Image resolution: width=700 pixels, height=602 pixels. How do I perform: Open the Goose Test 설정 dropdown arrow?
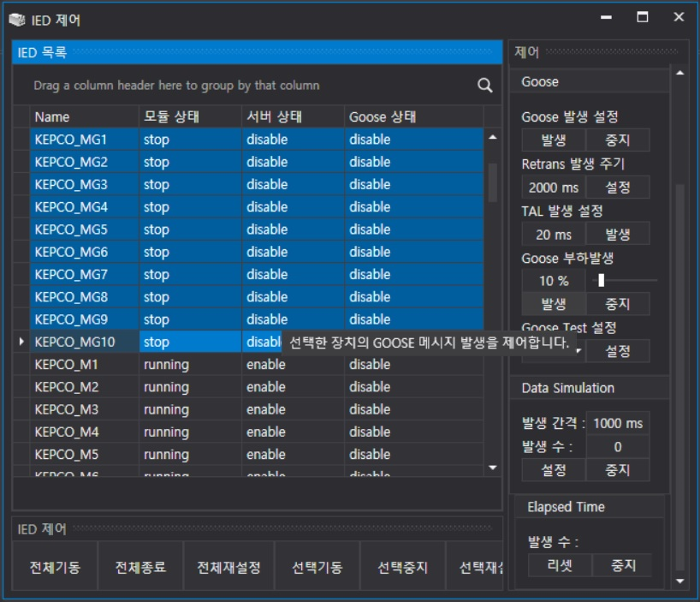click(x=578, y=351)
